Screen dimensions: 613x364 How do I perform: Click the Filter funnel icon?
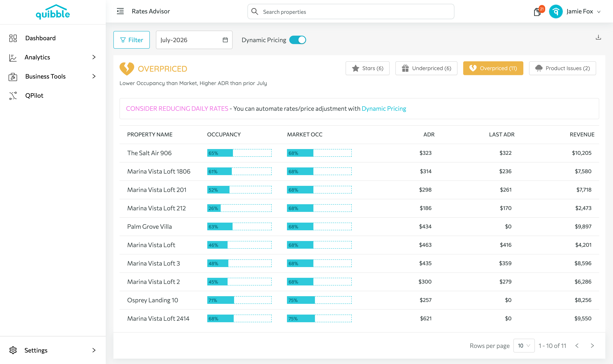click(x=123, y=40)
